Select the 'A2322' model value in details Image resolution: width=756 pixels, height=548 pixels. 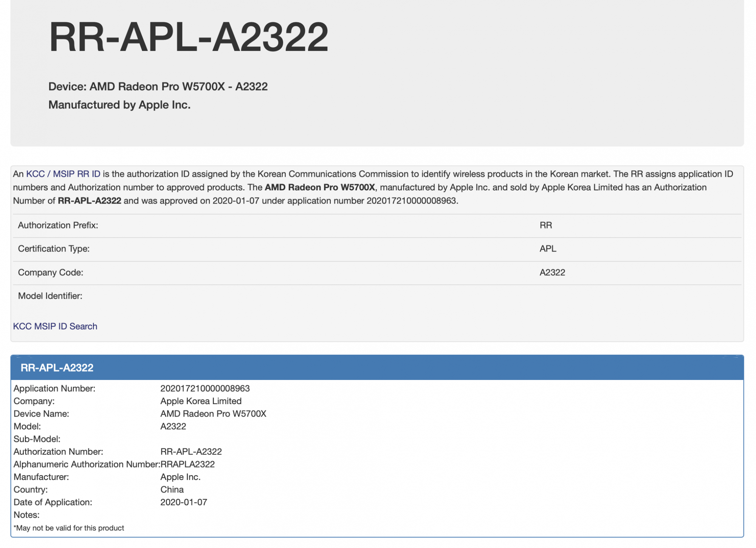[x=174, y=426]
